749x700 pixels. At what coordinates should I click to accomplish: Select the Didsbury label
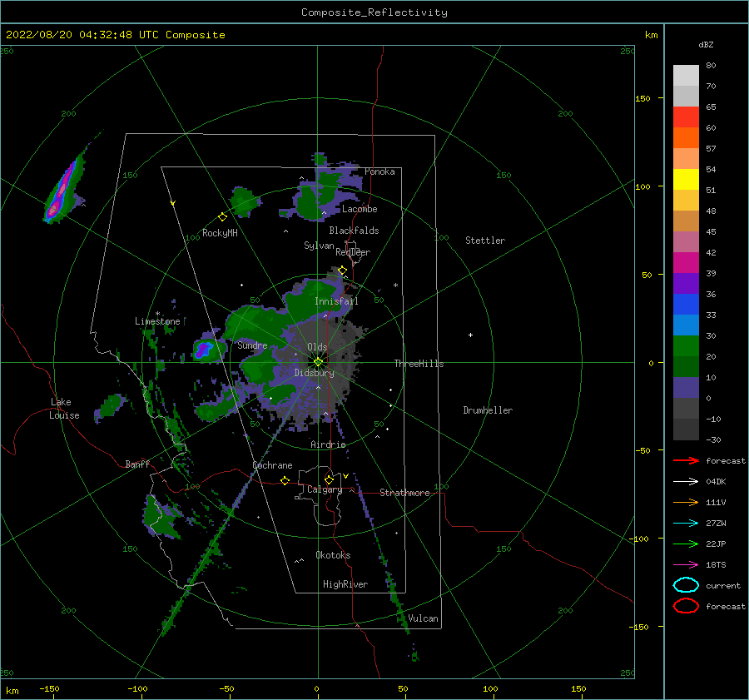314,373
